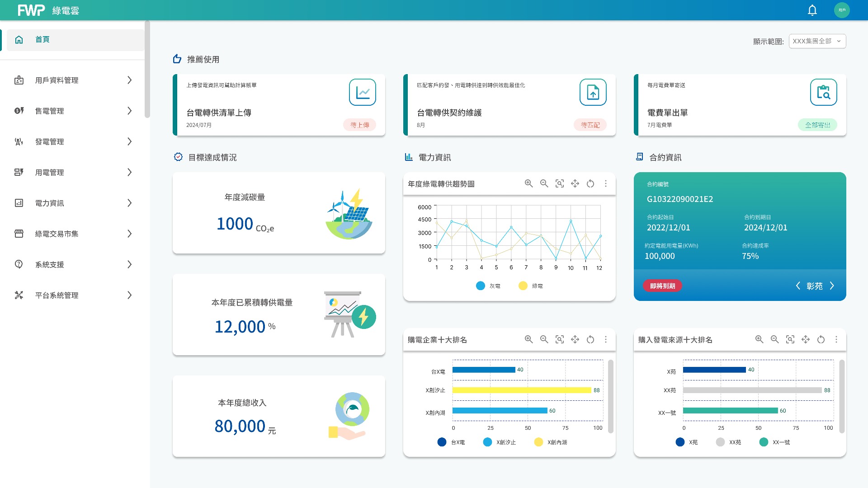Screen dimensions: 868x488
Task: Open the 購電企業十大排名 chart's three-dot menu
Action: pos(606,339)
